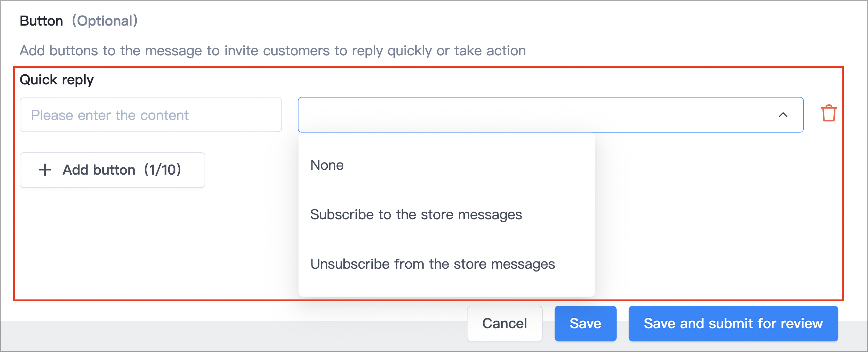This screenshot has height=352, width=868.
Task: Click the open quick reply action combo box
Action: [x=551, y=115]
